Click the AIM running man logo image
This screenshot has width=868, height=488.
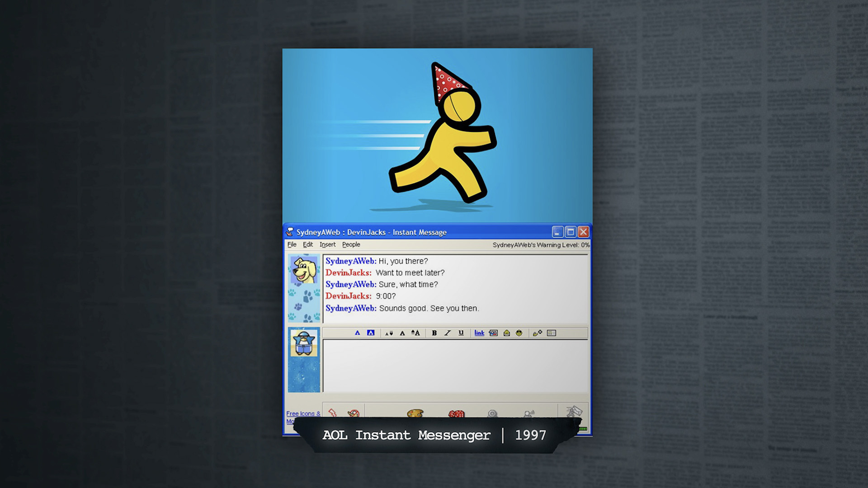[x=443, y=133]
